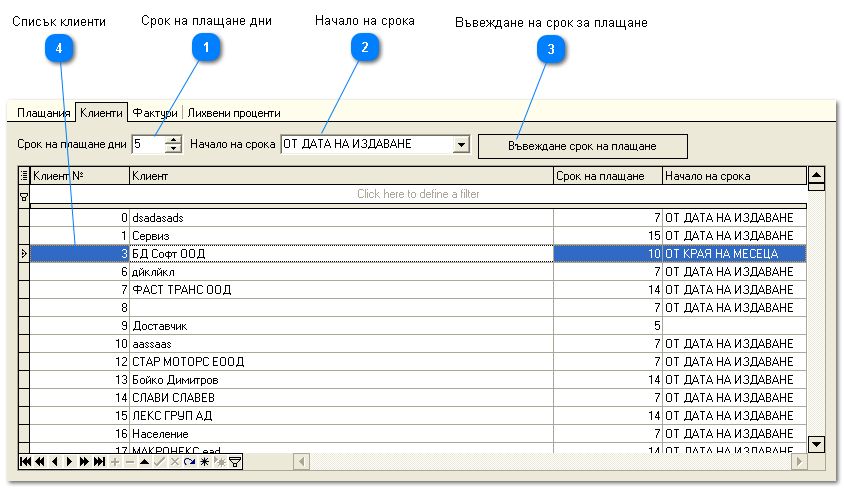This screenshot has height=489, width=844.
Task: Select client row aassaas
Action: point(418,344)
